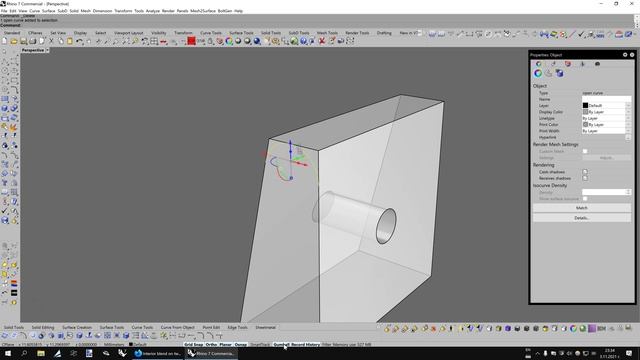This screenshot has width=640, height=360.
Task: Click the Cut scissors icon
Action: tap(51, 41)
